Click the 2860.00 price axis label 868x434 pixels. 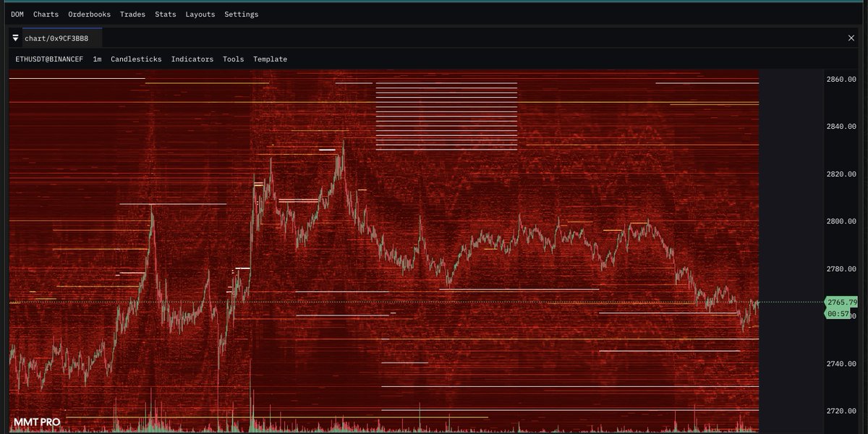(x=841, y=80)
